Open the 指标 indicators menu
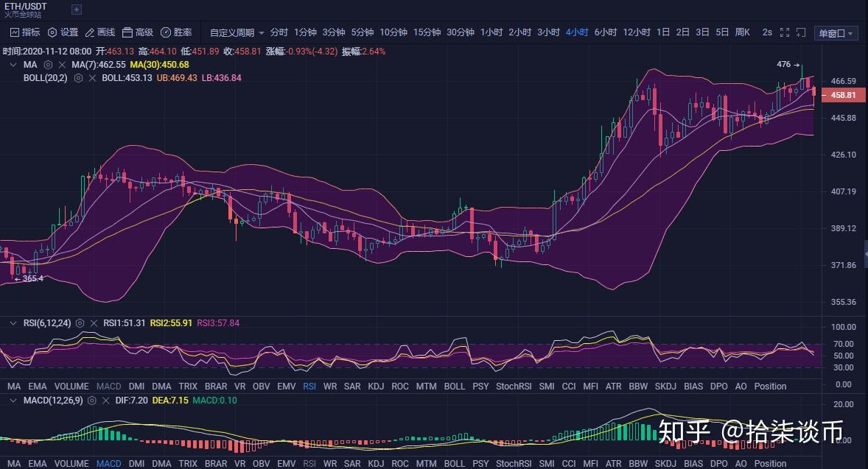 tap(26, 32)
